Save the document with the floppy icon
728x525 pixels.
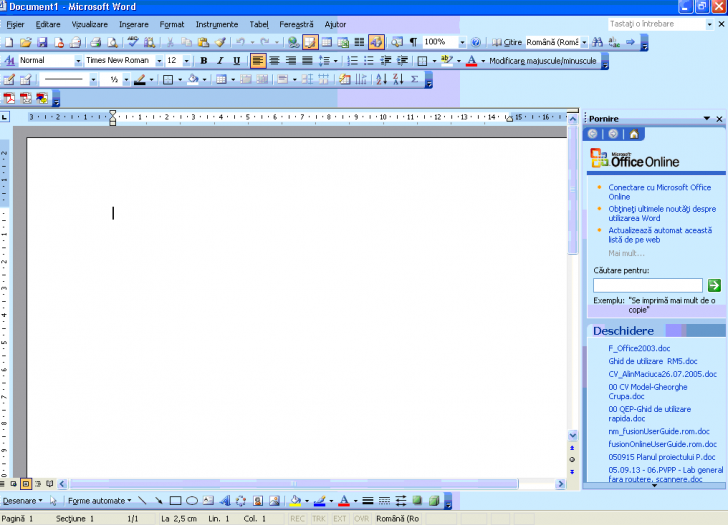(x=42, y=43)
